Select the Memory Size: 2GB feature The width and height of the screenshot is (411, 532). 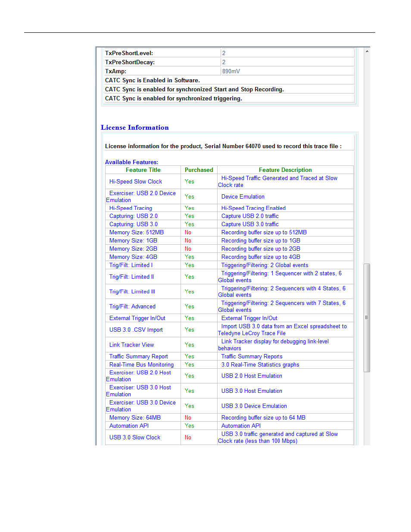tap(133, 249)
